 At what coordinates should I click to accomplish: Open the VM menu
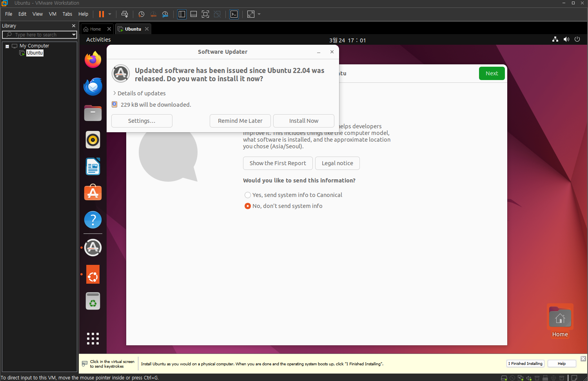[x=53, y=14]
